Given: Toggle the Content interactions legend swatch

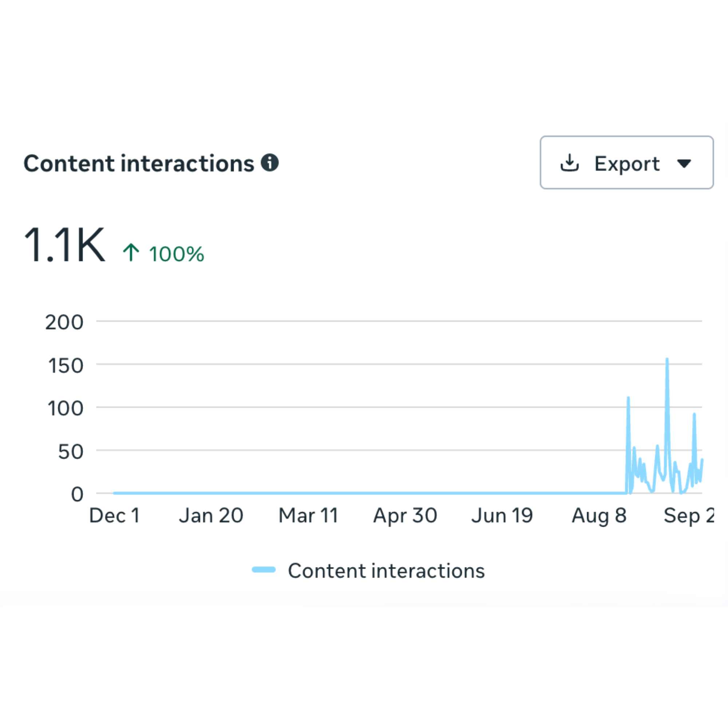Looking at the screenshot, I should [x=264, y=570].
